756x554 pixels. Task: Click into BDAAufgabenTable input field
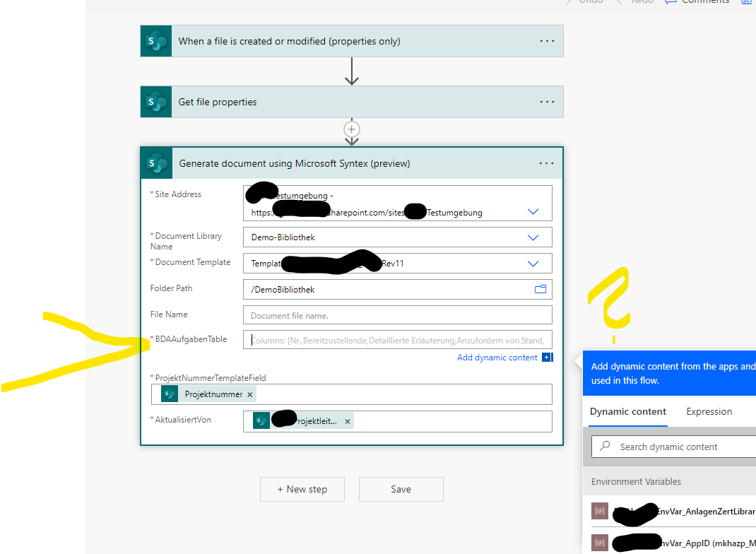tap(397, 340)
